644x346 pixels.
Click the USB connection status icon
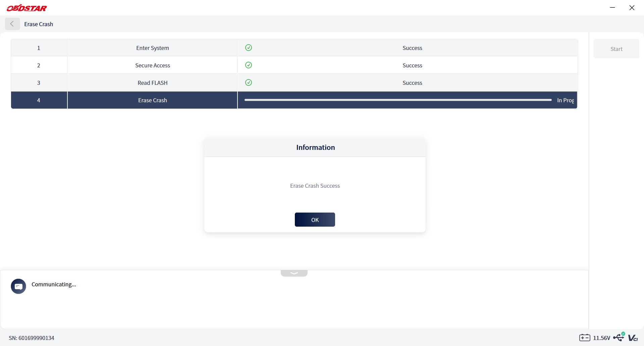(619, 337)
